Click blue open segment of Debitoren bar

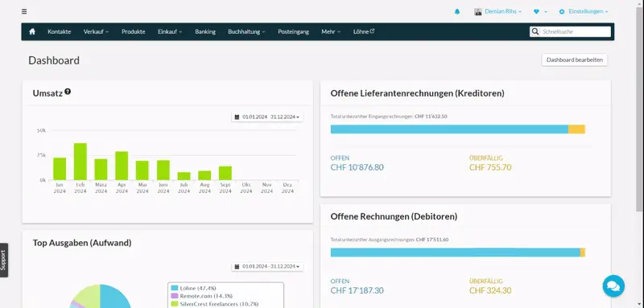tap(455, 253)
